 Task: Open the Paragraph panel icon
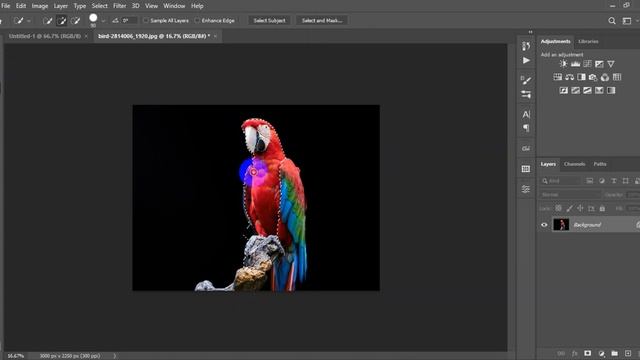[x=526, y=128]
